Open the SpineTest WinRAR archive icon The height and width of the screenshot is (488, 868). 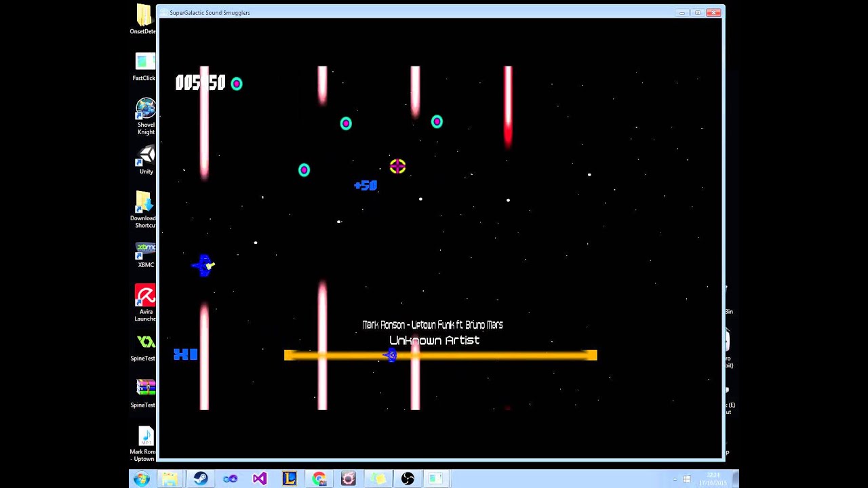click(x=144, y=393)
